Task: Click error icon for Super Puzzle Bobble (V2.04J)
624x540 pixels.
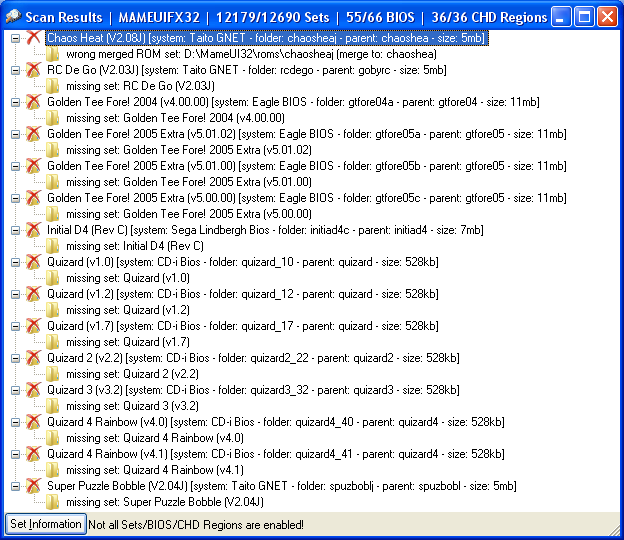Action: (33, 486)
